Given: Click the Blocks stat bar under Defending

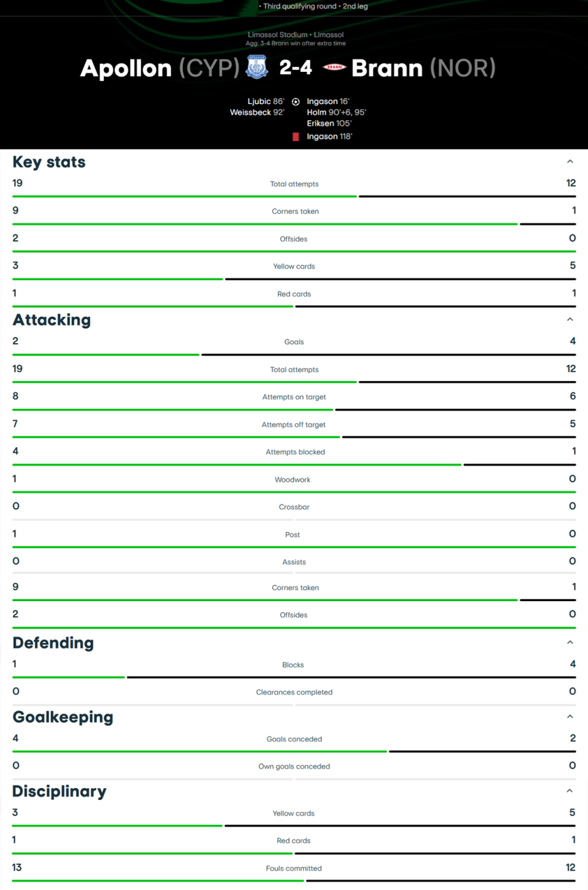Looking at the screenshot, I should tap(294, 678).
